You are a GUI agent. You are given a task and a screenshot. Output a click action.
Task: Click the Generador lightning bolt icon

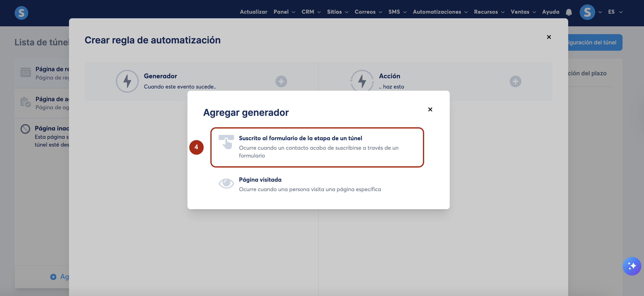(127, 81)
